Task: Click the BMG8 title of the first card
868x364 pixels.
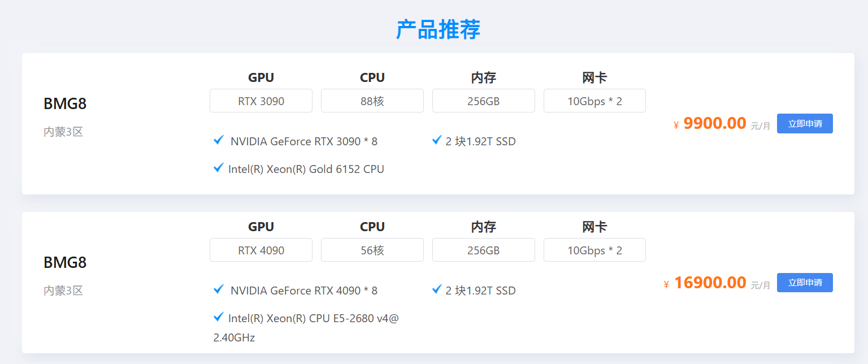Action: point(64,103)
